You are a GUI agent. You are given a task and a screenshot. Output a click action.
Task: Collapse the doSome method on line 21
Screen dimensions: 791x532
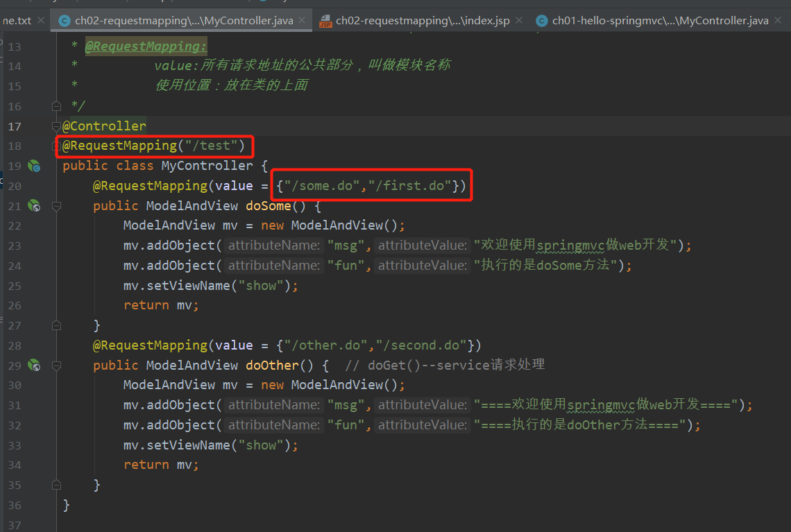[56, 206]
